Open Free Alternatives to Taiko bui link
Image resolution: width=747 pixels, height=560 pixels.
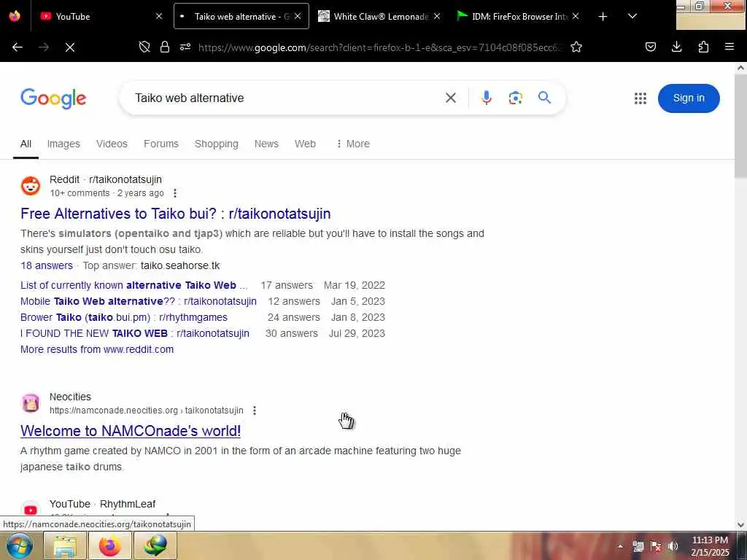pos(175,214)
